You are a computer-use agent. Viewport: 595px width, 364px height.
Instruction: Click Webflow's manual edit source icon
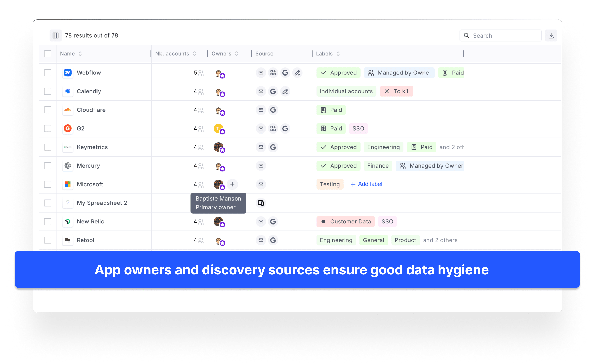tap(297, 73)
